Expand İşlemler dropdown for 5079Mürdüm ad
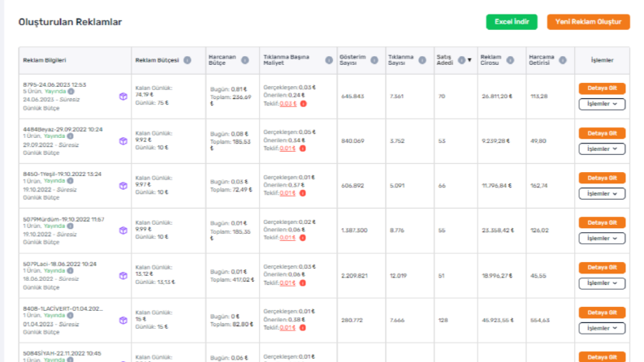This screenshot has width=644, height=362. click(x=602, y=239)
